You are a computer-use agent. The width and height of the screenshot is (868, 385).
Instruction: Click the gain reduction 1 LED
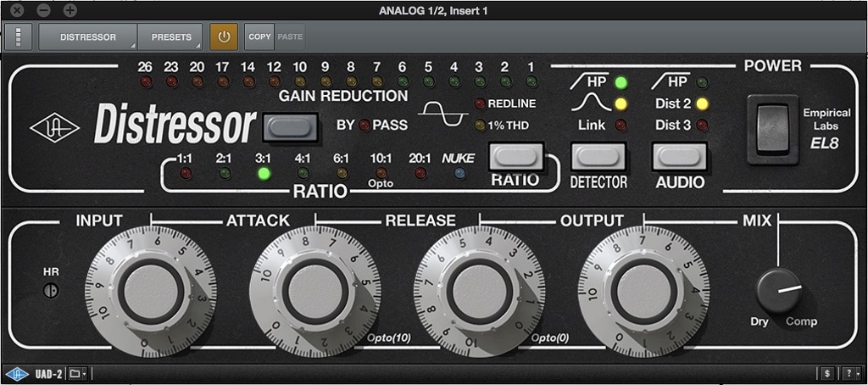[x=531, y=82]
